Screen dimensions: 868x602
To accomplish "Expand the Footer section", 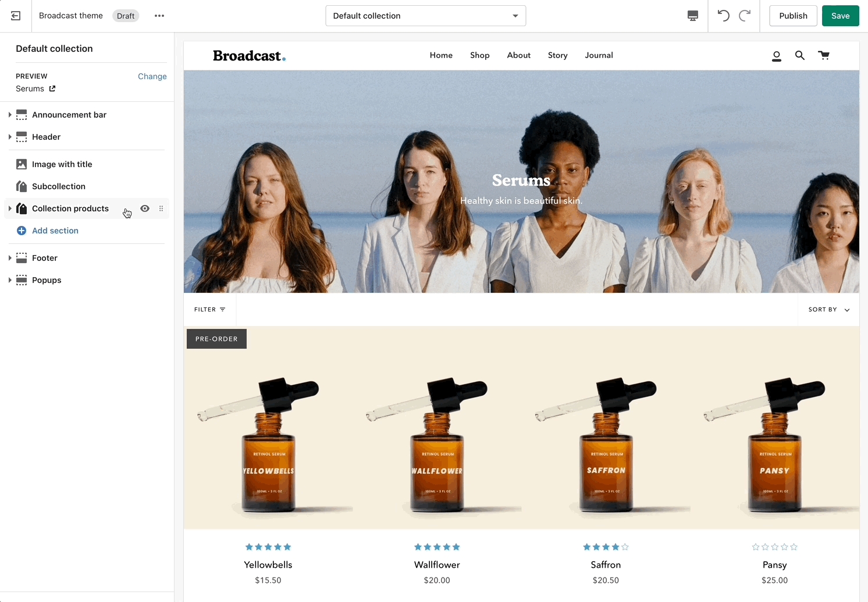I will click(x=10, y=258).
